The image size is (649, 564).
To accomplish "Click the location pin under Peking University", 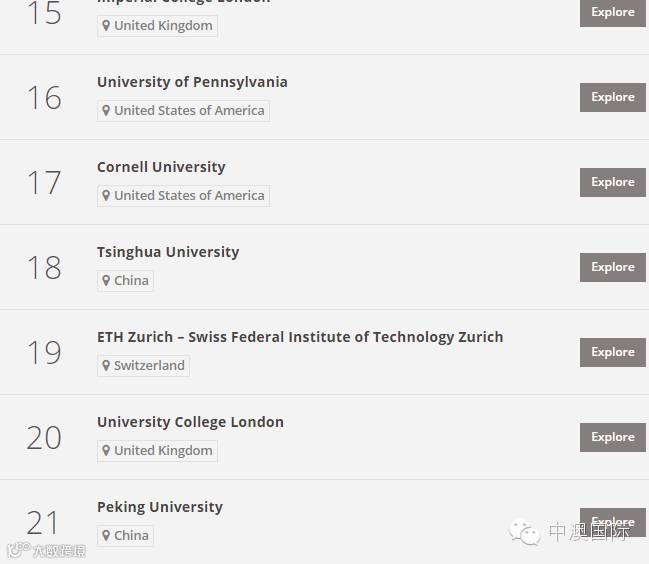I will 106,535.
